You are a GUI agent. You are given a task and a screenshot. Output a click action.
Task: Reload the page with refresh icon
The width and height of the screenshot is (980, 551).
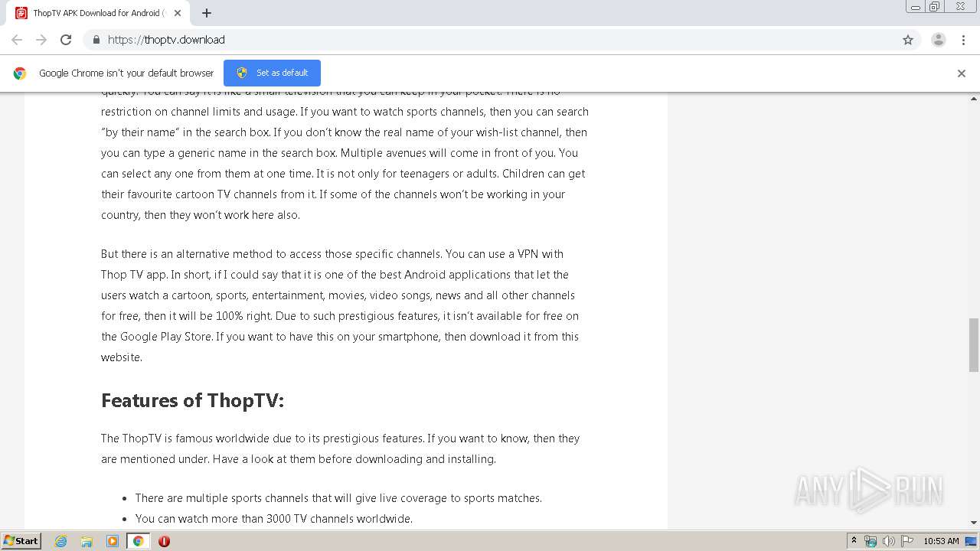point(66,40)
